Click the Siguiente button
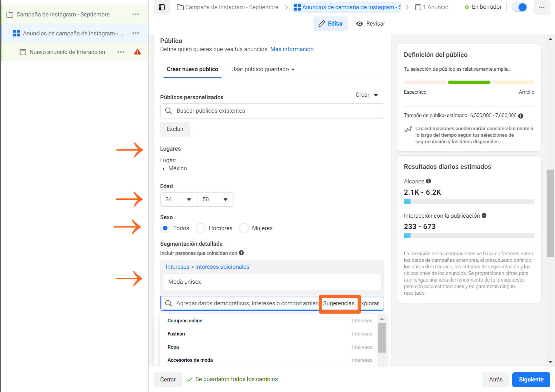The width and height of the screenshot is (555, 392). pos(531,380)
